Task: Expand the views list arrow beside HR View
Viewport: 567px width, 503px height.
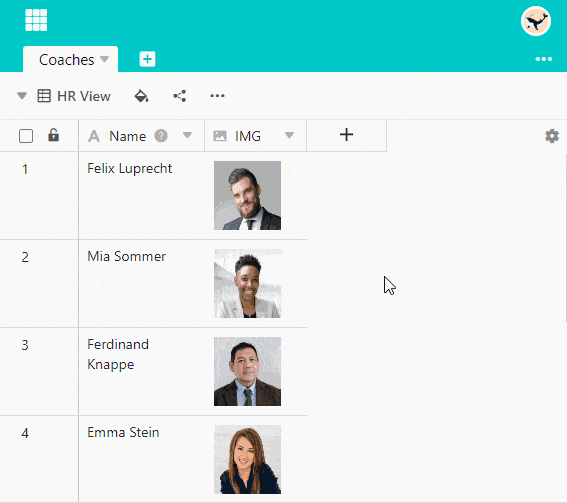Action: pos(22,96)
